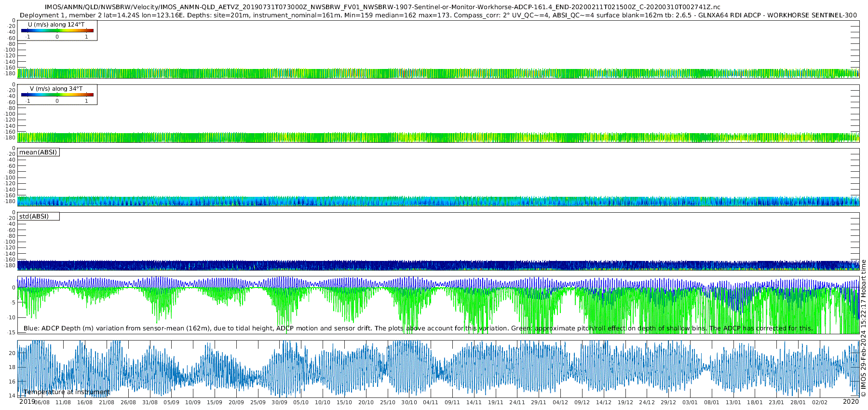Click the 14/12 date tick label
The image size is (868, 410).
click(x=604, y=402)
